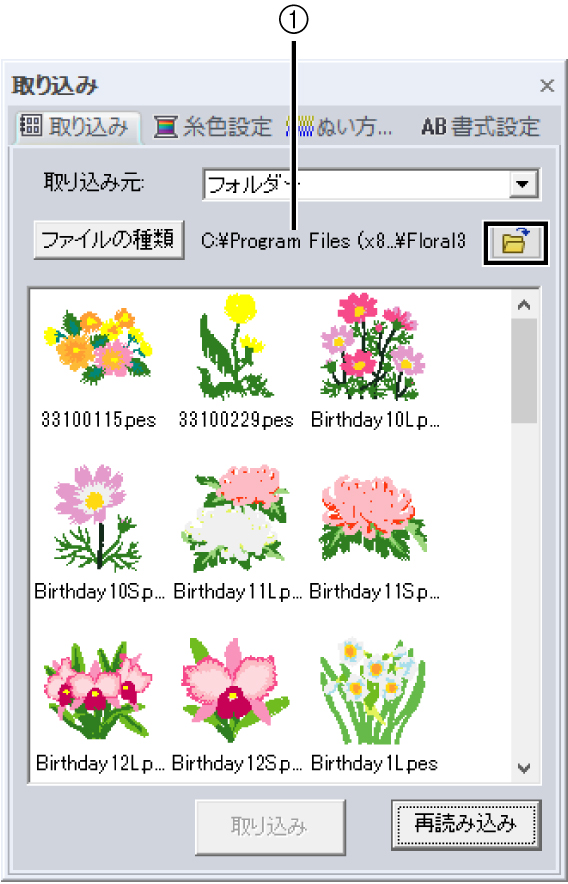Click the 再読み込み button

[466, 825]
